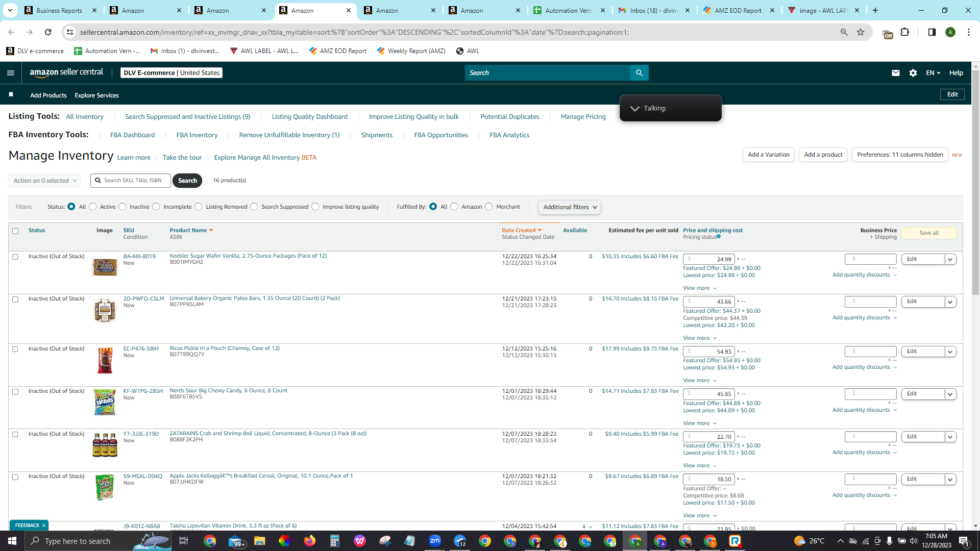Click the Keebler Sugar Wafer product thumbnail

tap(105, 267)
